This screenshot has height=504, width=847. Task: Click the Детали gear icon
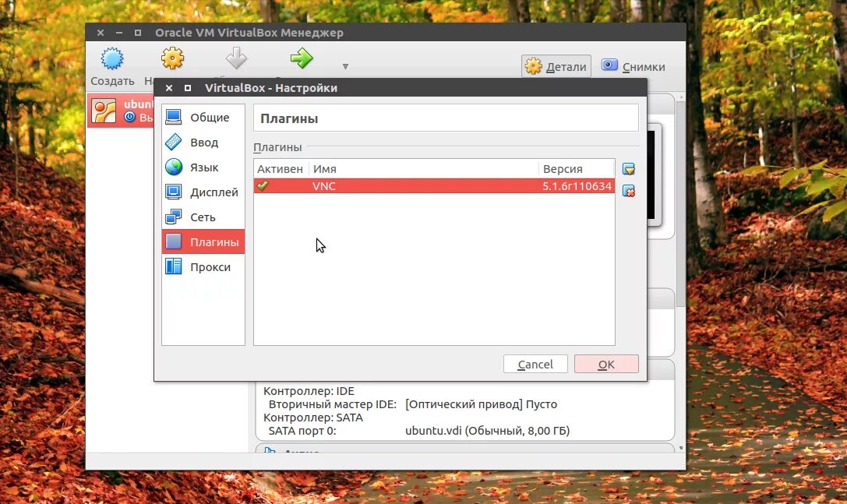pos(533,66)
